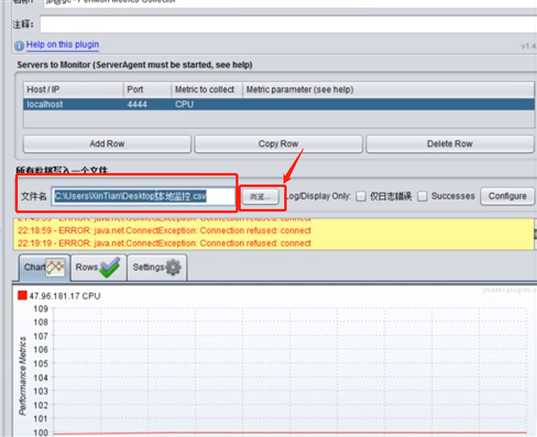Click the Add Row button
The height and width of the screenshot is (437, 537).
[107, 144]
